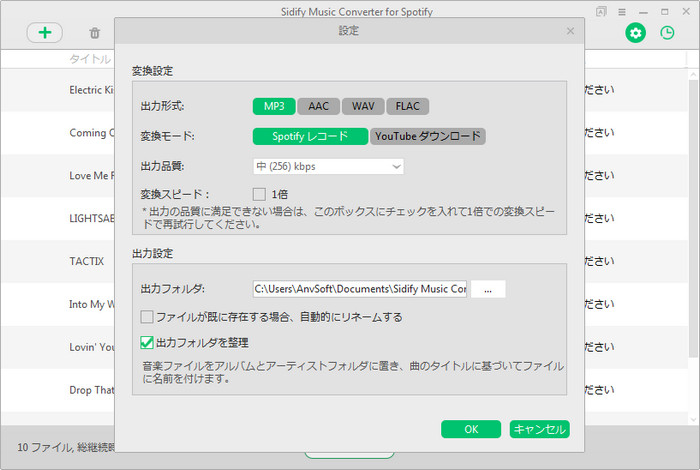Image resolution: width=700 pixels, height=470 pixels.
Task: Click the タイトル column header
Action: tap(90, 59)
